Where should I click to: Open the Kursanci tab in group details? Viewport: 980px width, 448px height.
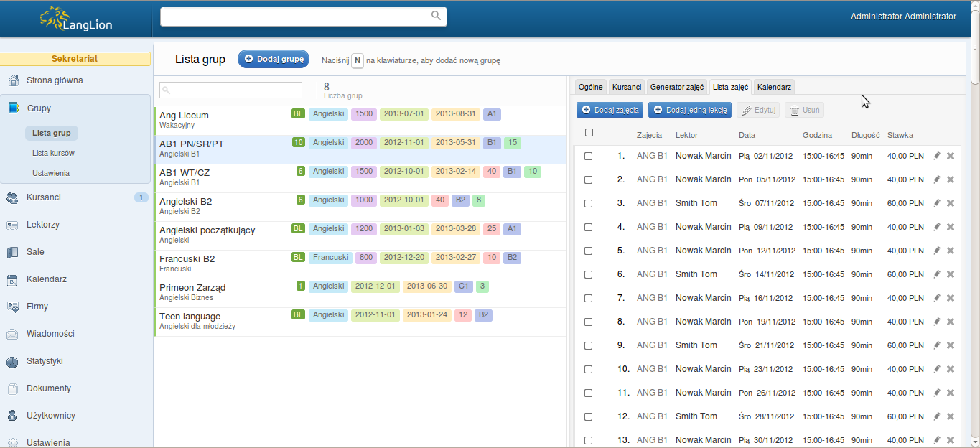tap(626, 87)
